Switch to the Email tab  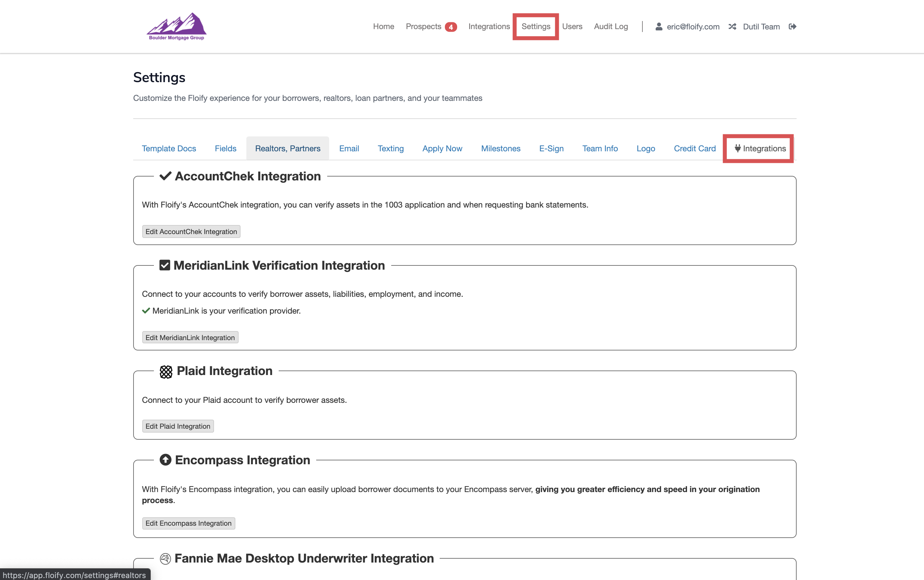coord(349,148)
